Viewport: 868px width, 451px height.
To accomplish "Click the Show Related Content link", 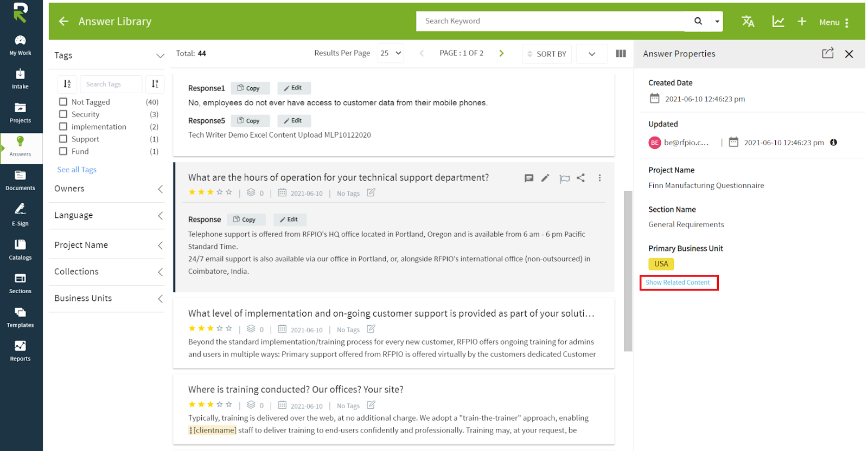I will [x=678, y=282].
